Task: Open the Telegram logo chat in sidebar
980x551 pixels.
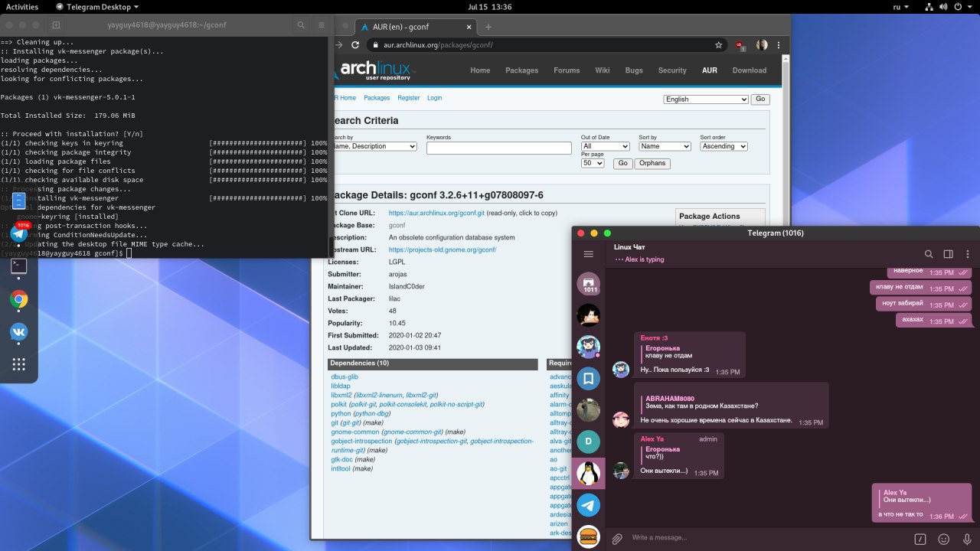Action: point(589,505)
